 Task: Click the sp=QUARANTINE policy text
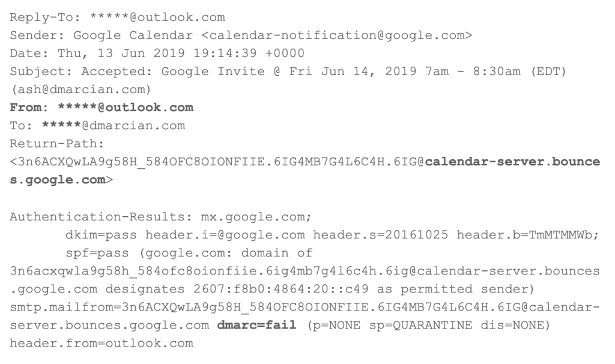point(420,325)
